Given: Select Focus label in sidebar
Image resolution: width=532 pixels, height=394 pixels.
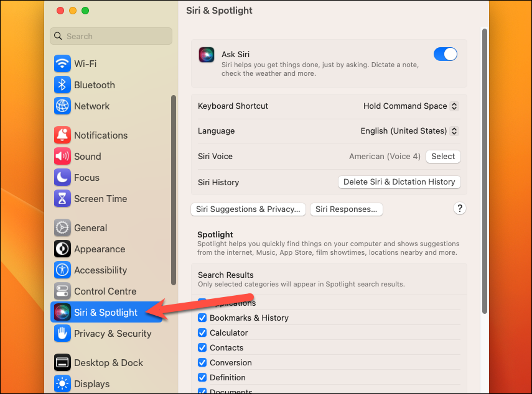Looking at the screenshot, I should 86,178.
